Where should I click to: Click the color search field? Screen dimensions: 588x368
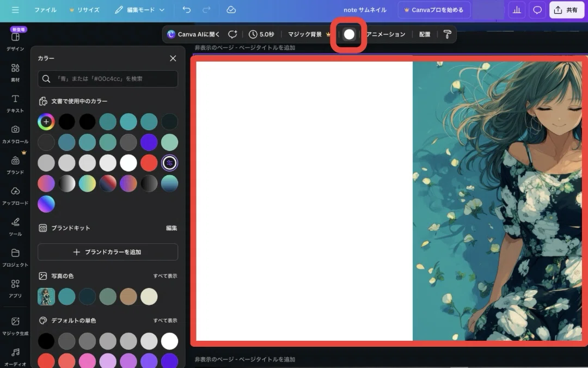108,79
